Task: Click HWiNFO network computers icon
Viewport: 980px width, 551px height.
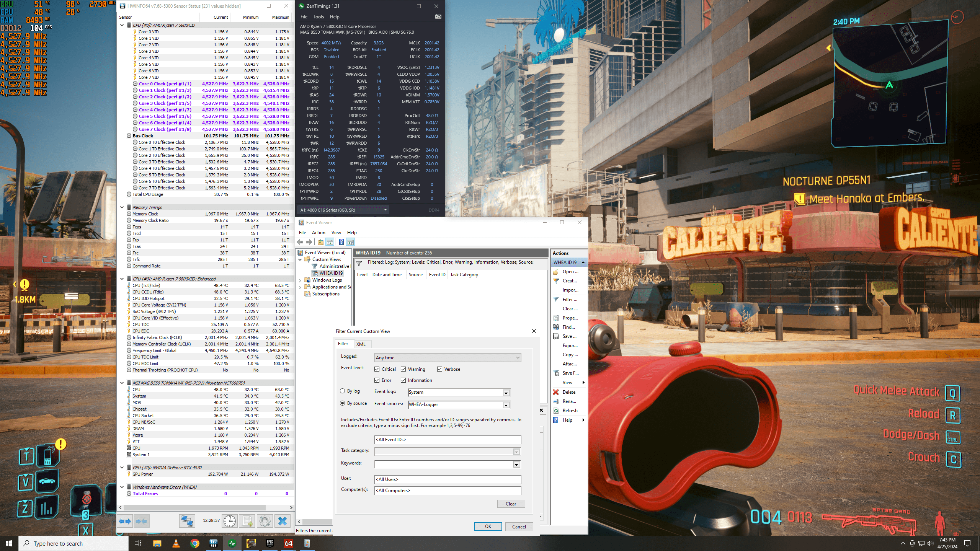Action: [187, 521]
